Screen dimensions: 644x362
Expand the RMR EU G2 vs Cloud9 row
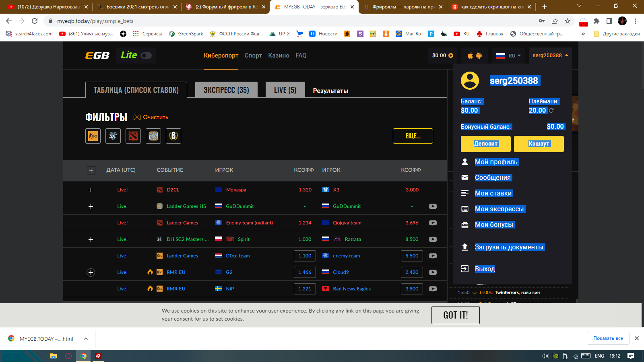(91, 272)
